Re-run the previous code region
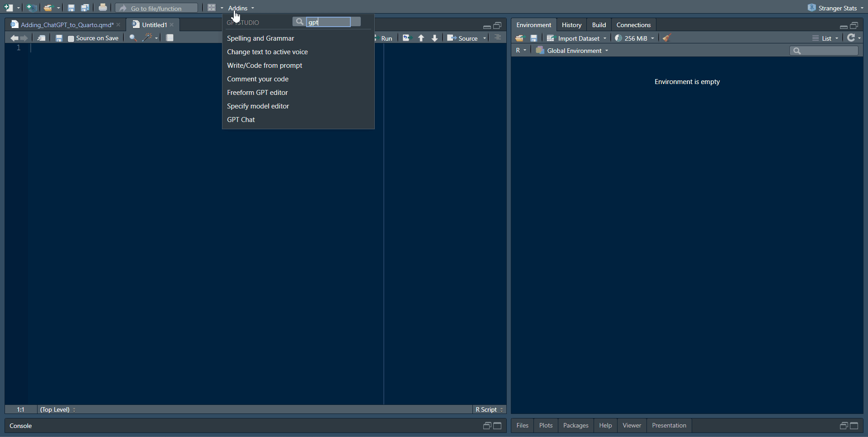868x437 pixels. (x=407, y=38)
